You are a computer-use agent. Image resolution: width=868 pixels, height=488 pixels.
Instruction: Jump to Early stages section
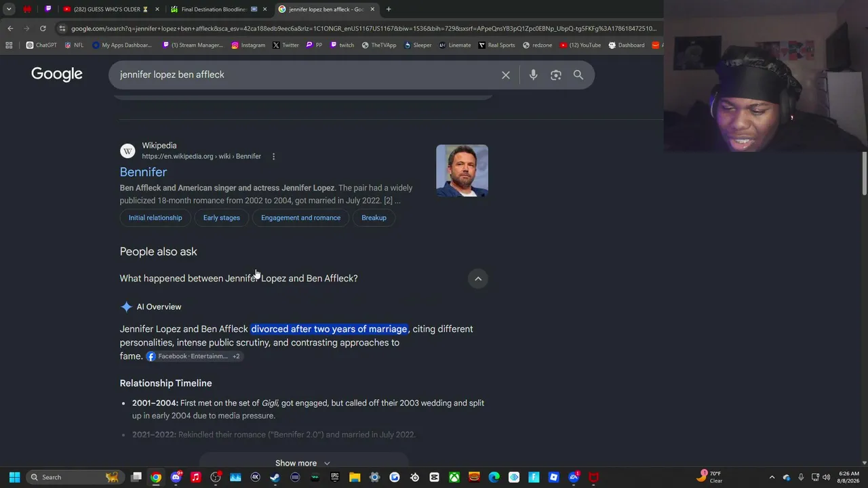tap(222, 218)
